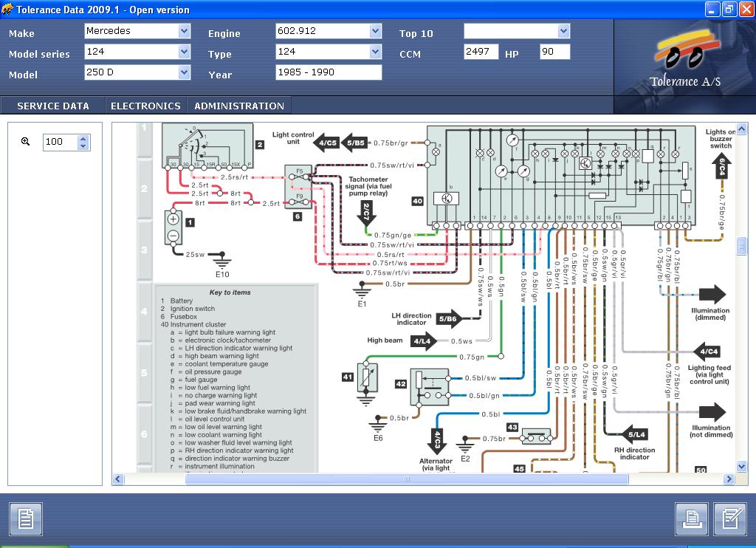Screen dimensions: 756x548
Task: Click 'fuel gauge' legend entry
Action: point(201,380)
